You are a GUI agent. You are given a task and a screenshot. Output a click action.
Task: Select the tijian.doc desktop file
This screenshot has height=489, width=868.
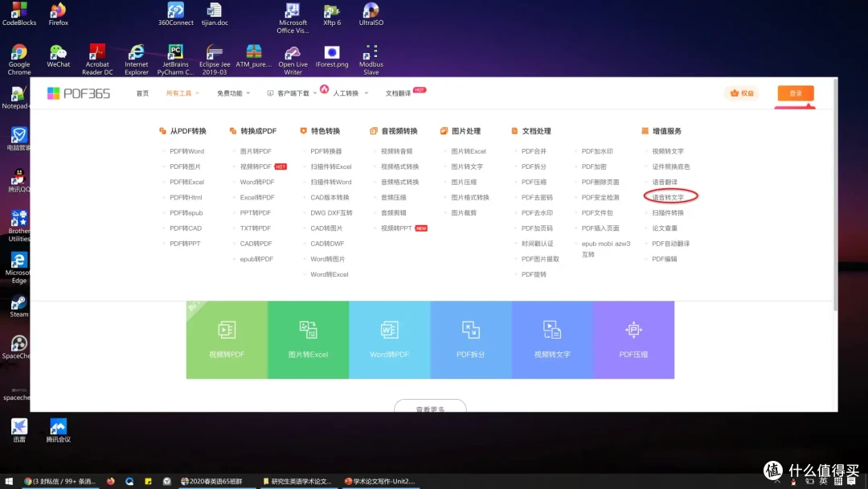point(215,14)
